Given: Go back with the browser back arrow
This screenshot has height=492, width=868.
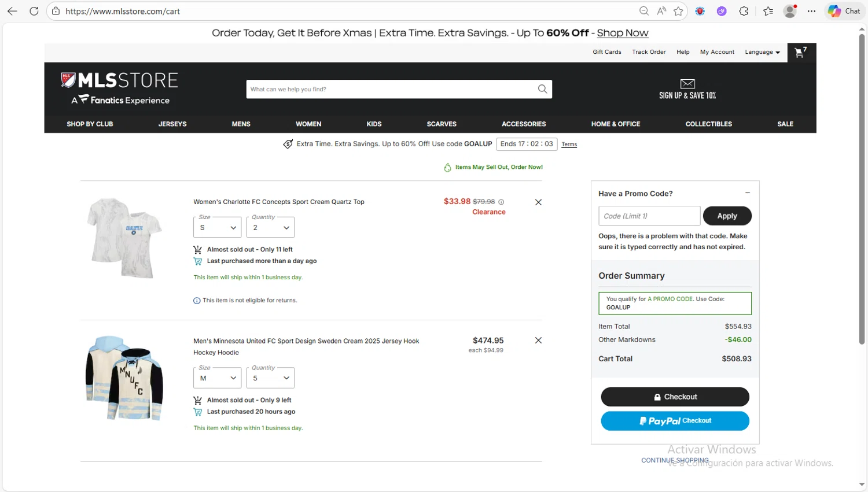Looking at the screenshot, I should [x=12, y=11].
